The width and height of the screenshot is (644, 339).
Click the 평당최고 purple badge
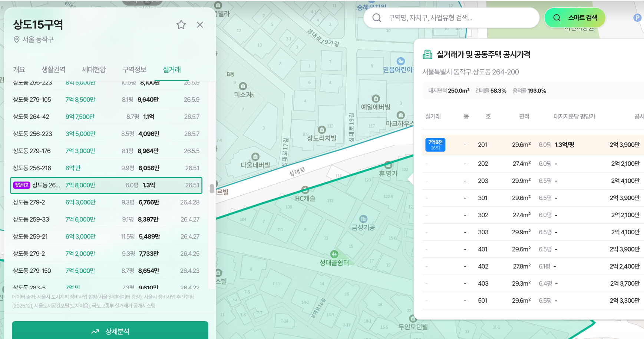[x=21, y=185]
